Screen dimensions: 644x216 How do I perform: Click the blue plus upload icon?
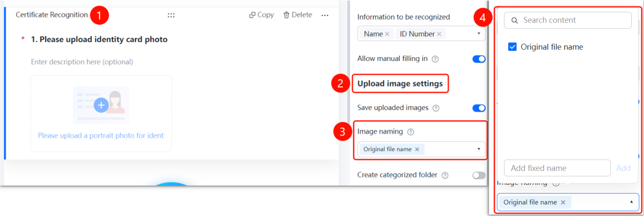click(101, 105)
